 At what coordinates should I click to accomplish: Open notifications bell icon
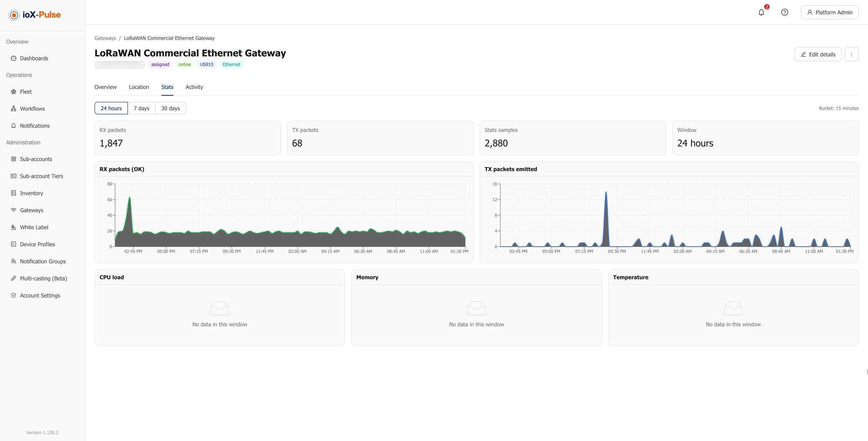pyautogui.click(x=761, y=13)
